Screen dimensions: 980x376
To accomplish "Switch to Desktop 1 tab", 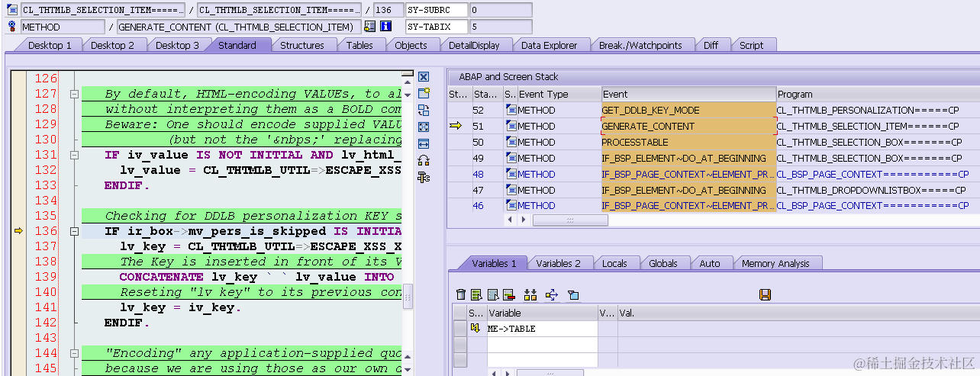I will 50,45.
